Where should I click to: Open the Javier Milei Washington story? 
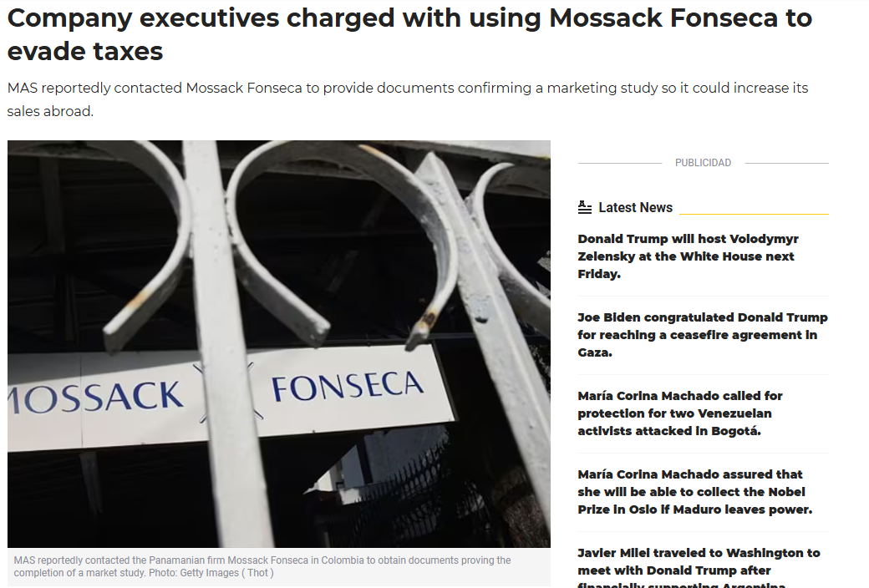tap(699, 561)
